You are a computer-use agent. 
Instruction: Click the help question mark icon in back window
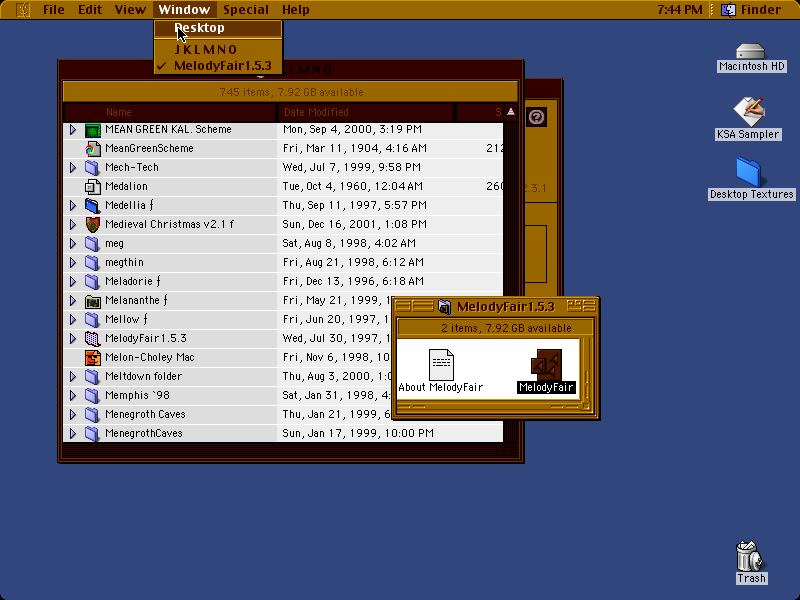tap(536, 117)
